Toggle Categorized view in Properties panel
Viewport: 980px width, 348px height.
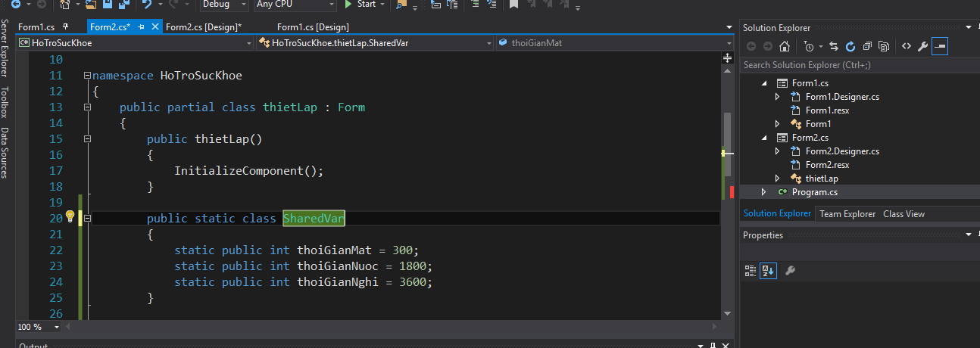[751, 270]
